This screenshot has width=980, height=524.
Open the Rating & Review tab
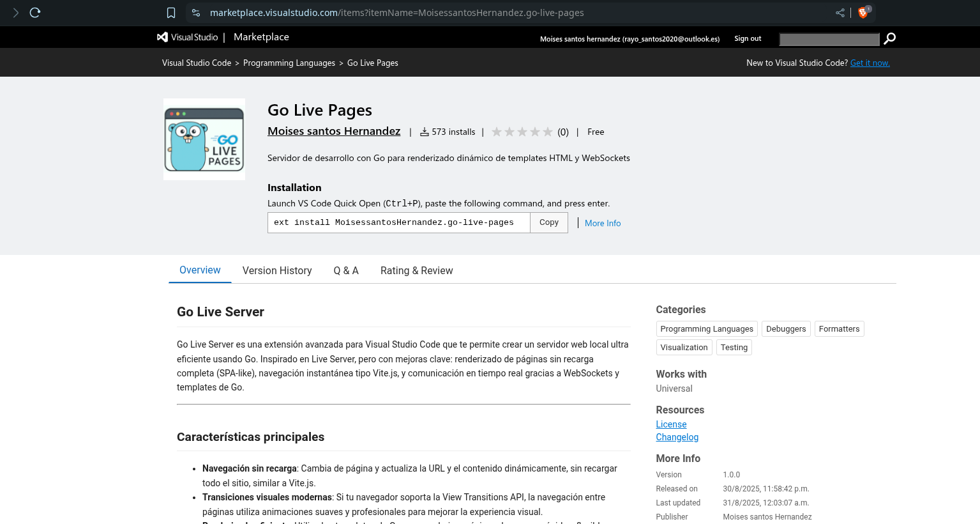pos(417,270)
